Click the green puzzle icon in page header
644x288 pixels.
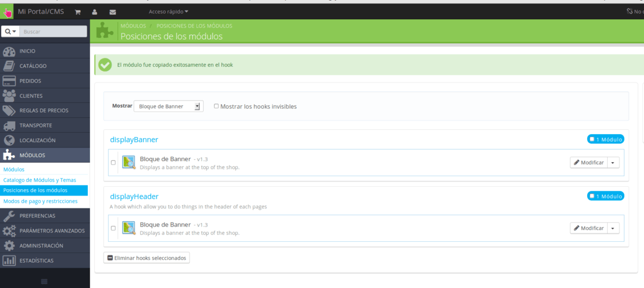coord(105,31)
